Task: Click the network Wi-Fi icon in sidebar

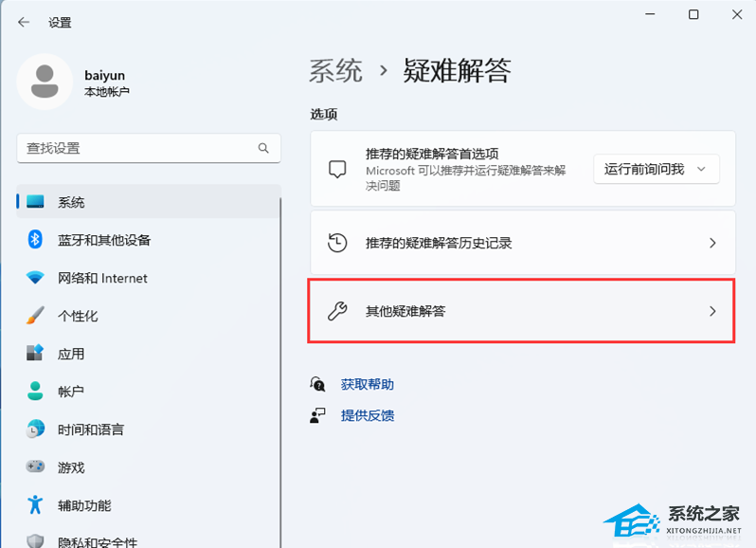Action: coord(35,278)
